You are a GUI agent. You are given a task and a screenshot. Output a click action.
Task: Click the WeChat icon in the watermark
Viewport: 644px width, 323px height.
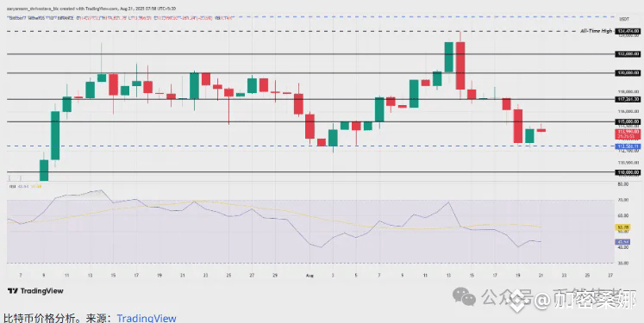464,296
